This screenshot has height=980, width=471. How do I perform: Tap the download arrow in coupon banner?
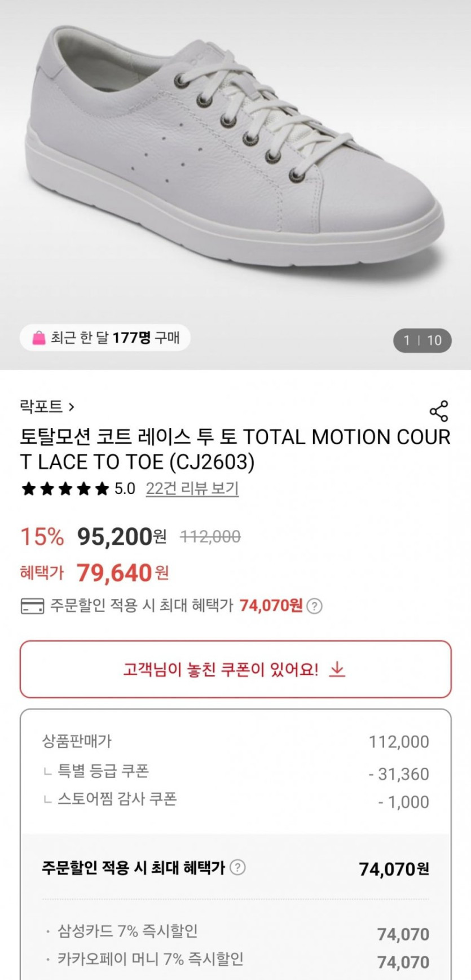337,670
